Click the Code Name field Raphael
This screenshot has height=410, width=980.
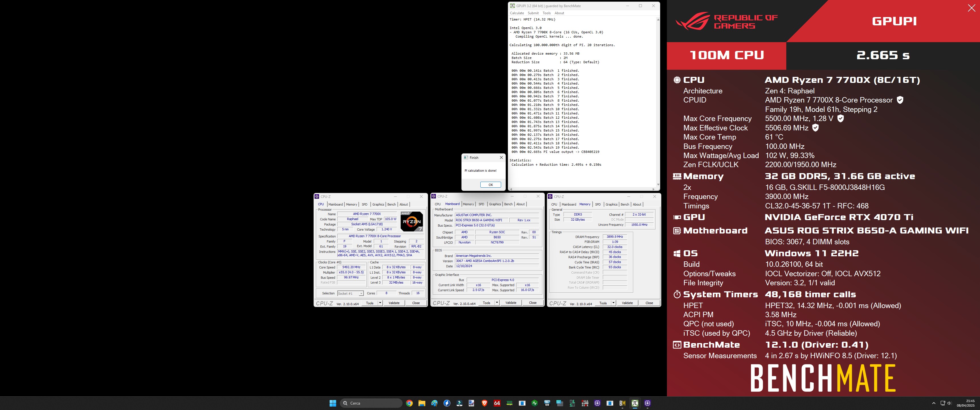coord(352,219)
